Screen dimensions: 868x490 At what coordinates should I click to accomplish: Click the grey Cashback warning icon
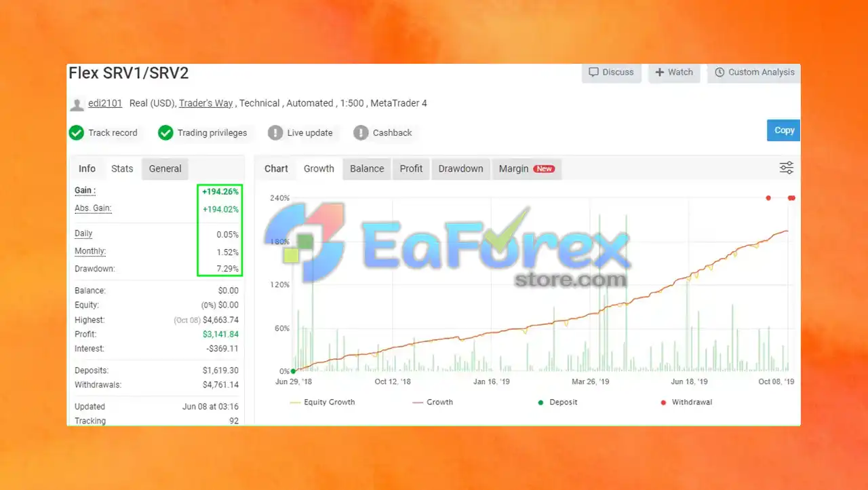(361, 132)
